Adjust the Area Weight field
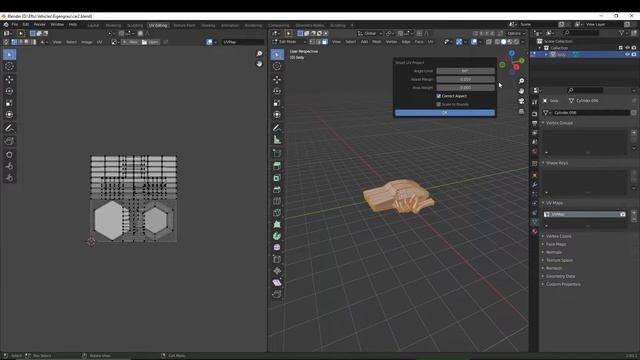 (465, 88)
